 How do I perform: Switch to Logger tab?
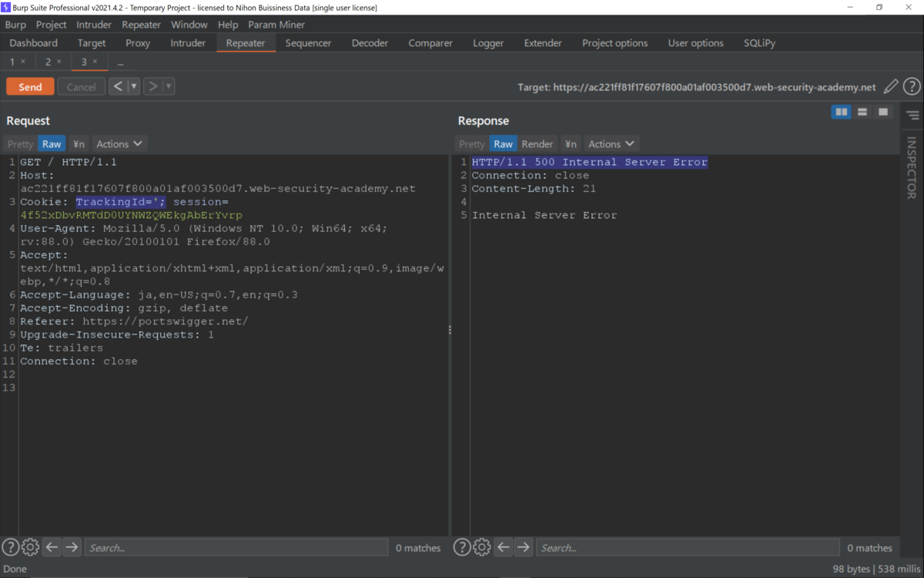488,43
